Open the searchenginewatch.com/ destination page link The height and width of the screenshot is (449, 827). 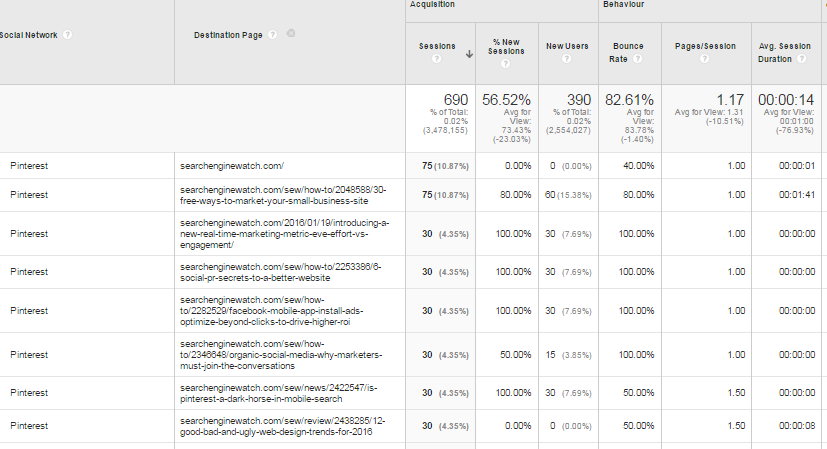point(232,166)
